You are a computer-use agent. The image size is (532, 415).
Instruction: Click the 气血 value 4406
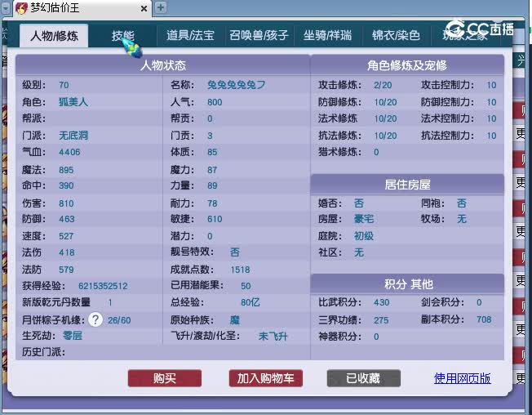[x=69, y=152]
